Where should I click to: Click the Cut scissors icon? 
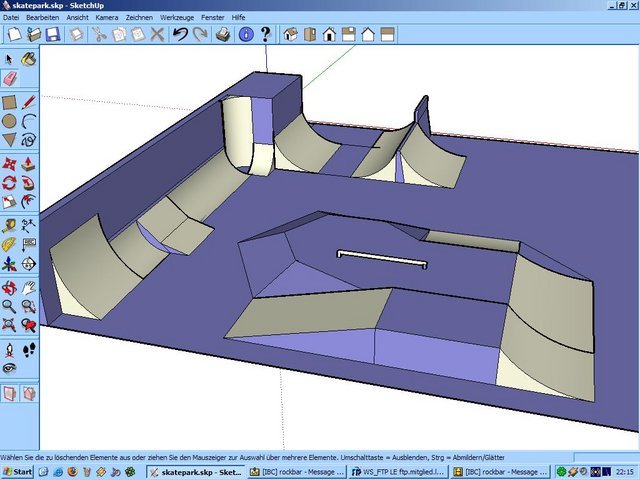click(99, 34)
